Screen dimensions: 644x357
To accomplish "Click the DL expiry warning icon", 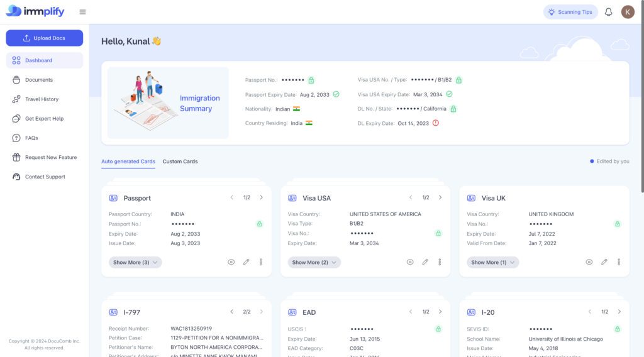I will point(436,123).
